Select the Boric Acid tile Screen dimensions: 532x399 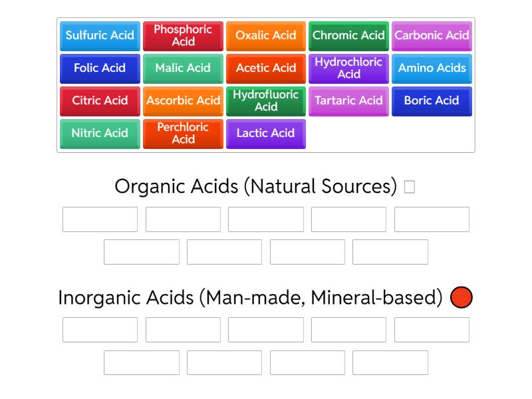click(x=432, y=101)
